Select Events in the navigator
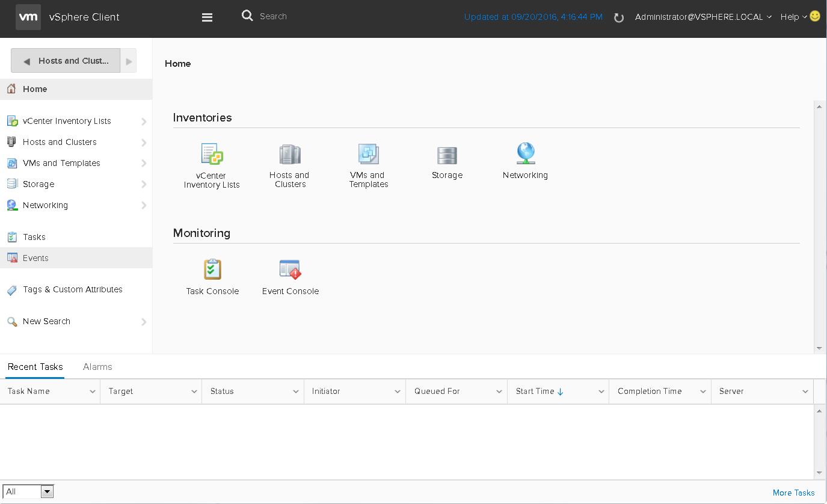 (x=76, y=258)
